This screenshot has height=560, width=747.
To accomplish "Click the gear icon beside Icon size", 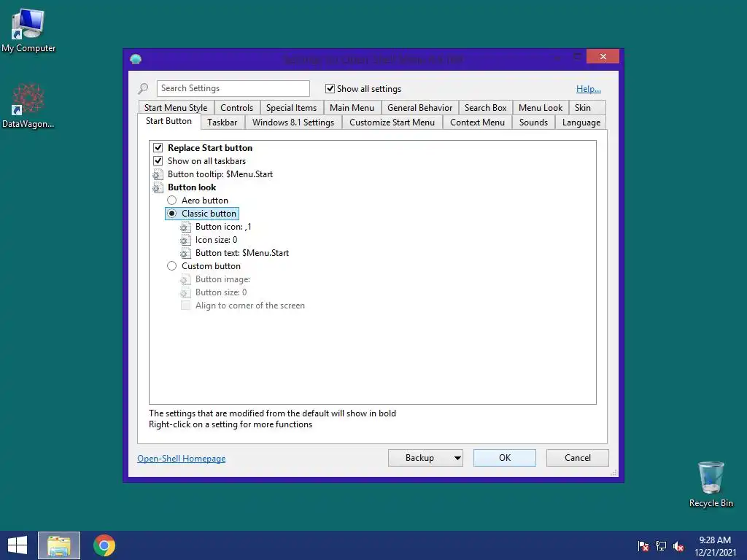I will coord(185,240).
